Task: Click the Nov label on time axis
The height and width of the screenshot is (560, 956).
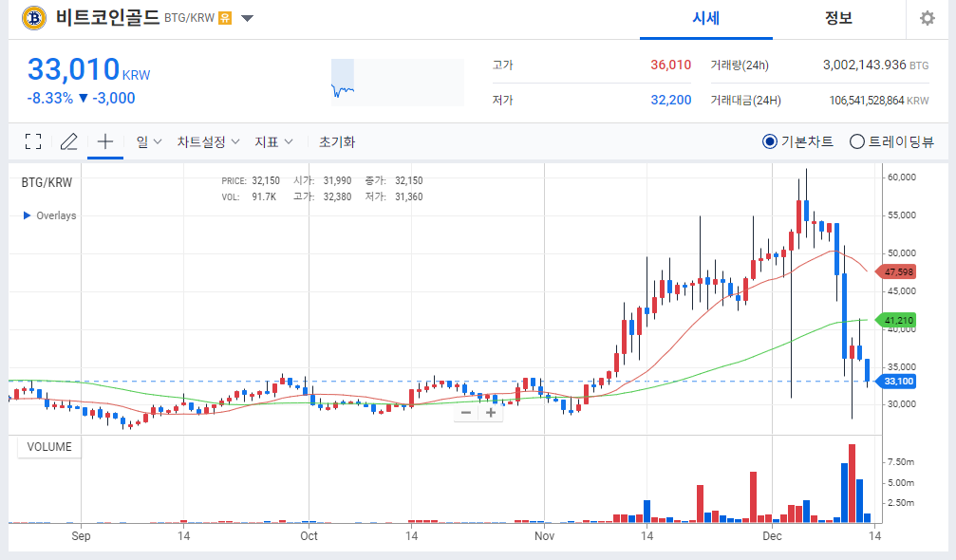Action: [x=545, y=535]
